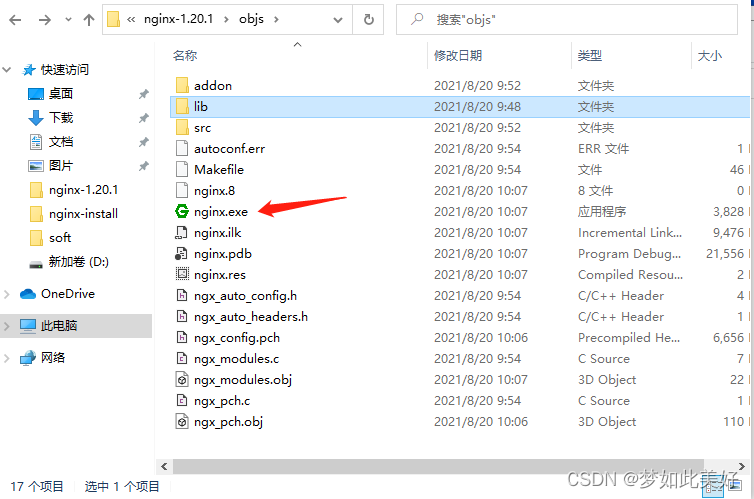Select the addon folder icon

[x=182, y=86]
